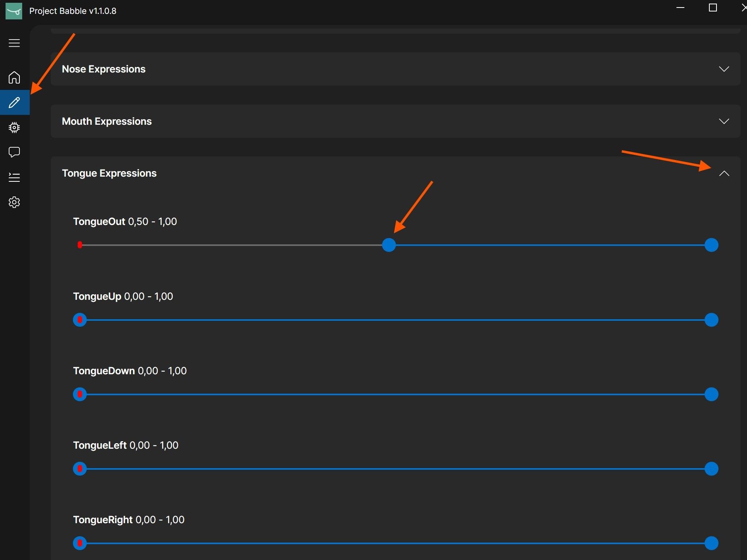The height and width of the screenshot is (560, 747).
Task: Open the Settings gear page
Action: coord(14,202)
